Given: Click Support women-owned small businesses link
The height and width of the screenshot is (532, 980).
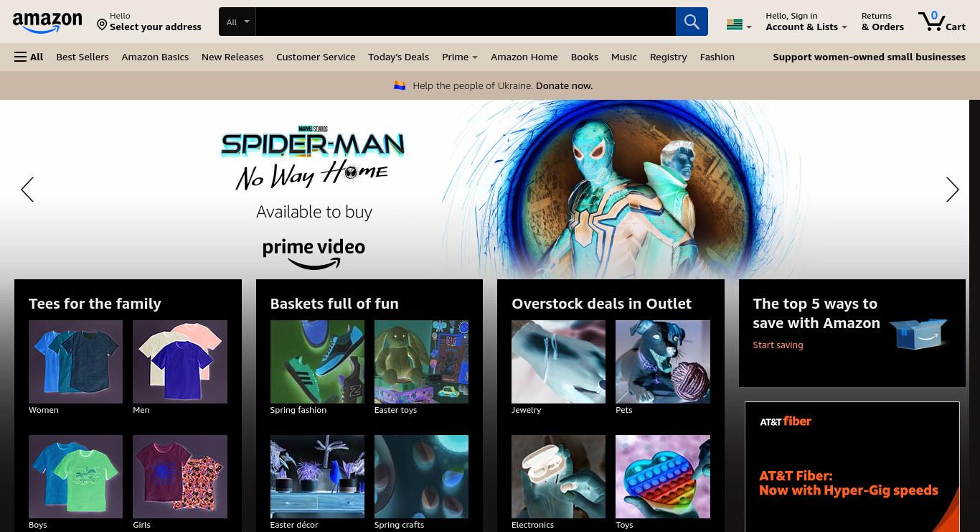Looking at the screenshot, I should (x=869, y=57).
